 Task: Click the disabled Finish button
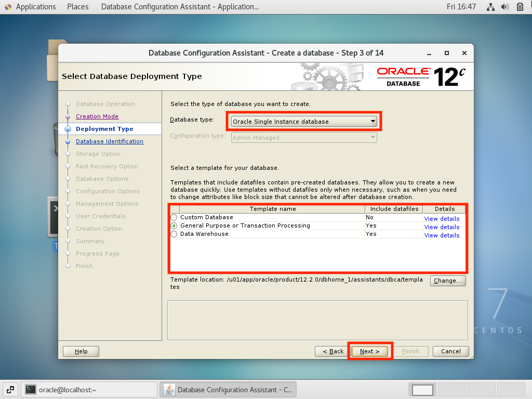coord(410,351)
